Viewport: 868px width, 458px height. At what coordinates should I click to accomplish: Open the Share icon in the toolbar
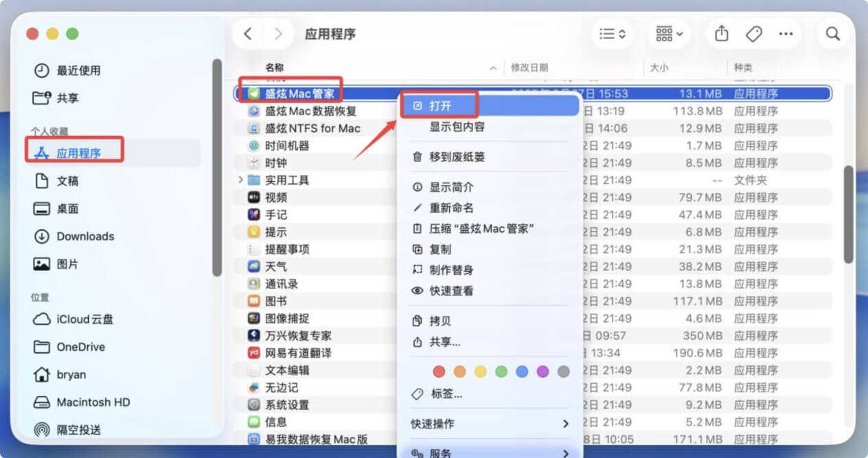(x=720, y=33)
